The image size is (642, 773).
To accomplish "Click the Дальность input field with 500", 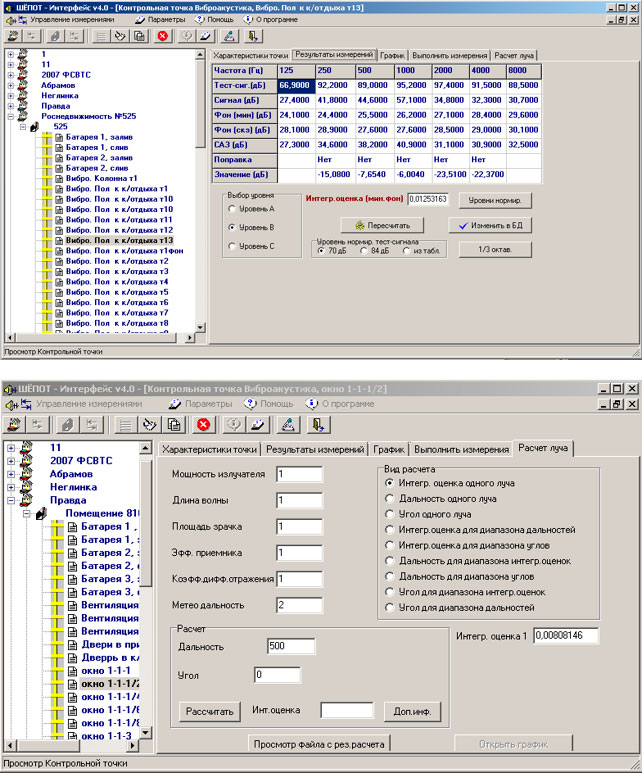I will 291,646.
